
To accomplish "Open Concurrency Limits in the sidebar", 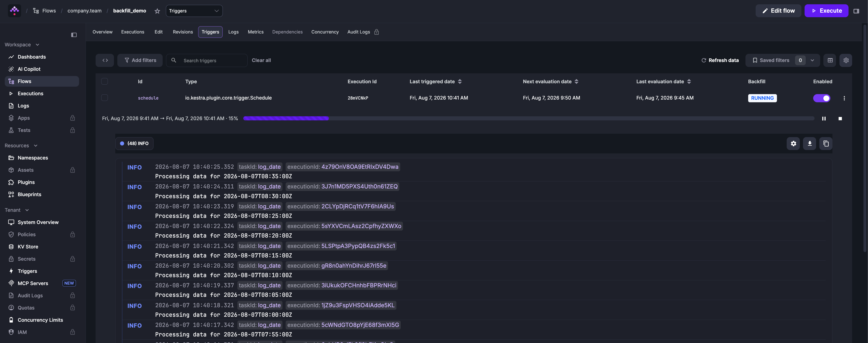I will pos(42,320).
